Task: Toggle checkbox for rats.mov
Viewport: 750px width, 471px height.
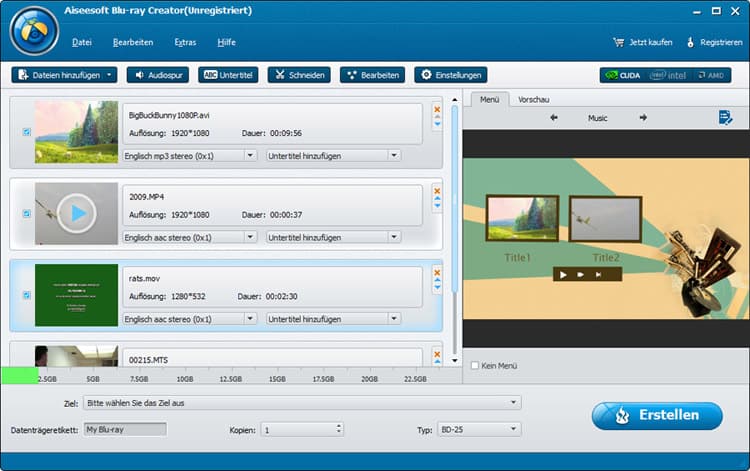Action: click(x=27, y=295)
